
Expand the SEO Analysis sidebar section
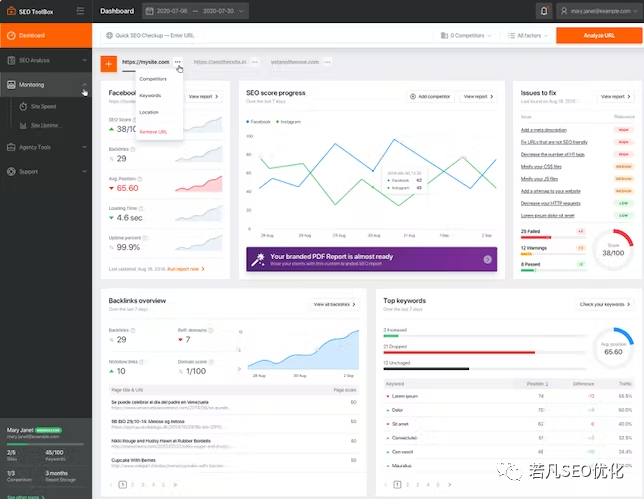click(46, 60)
